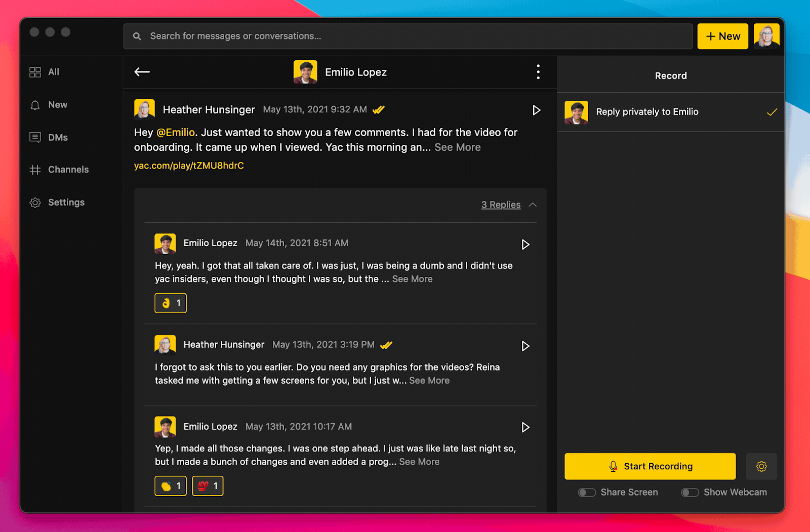Viewport: 810px width, 532px height.
Task: Click Heather Hunsinger name on top message
Action: [209, 109]
